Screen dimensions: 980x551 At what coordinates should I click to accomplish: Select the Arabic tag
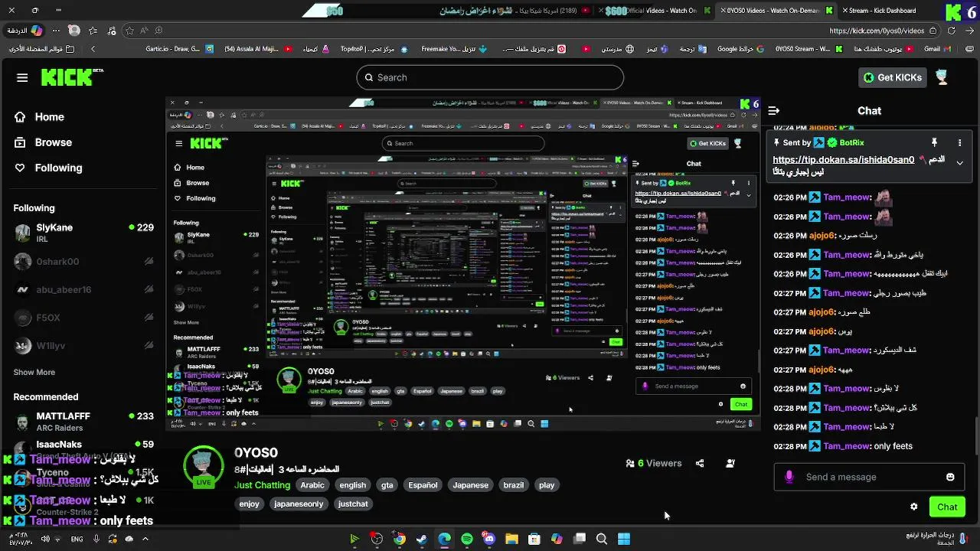312,485
